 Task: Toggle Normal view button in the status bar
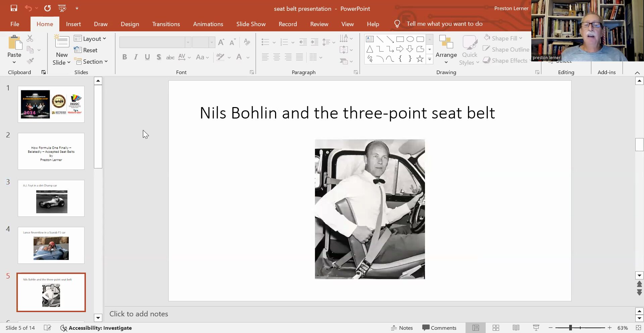coord(476,328)
